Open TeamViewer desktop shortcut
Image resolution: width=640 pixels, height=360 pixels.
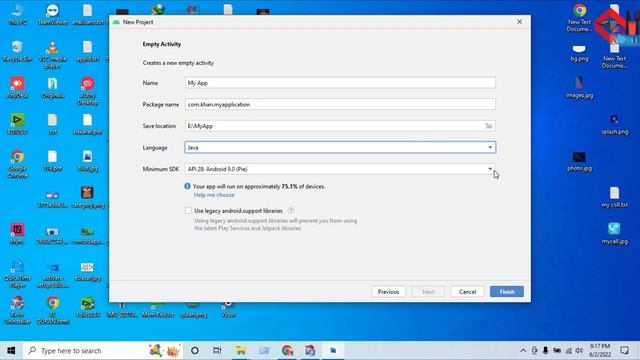tap(53, 15)
